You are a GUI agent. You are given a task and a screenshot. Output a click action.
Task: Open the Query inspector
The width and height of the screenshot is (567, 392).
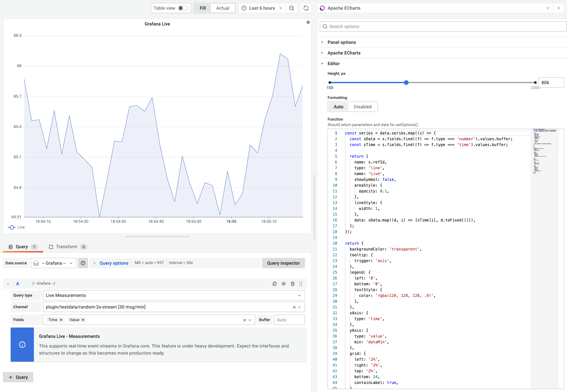283,263
